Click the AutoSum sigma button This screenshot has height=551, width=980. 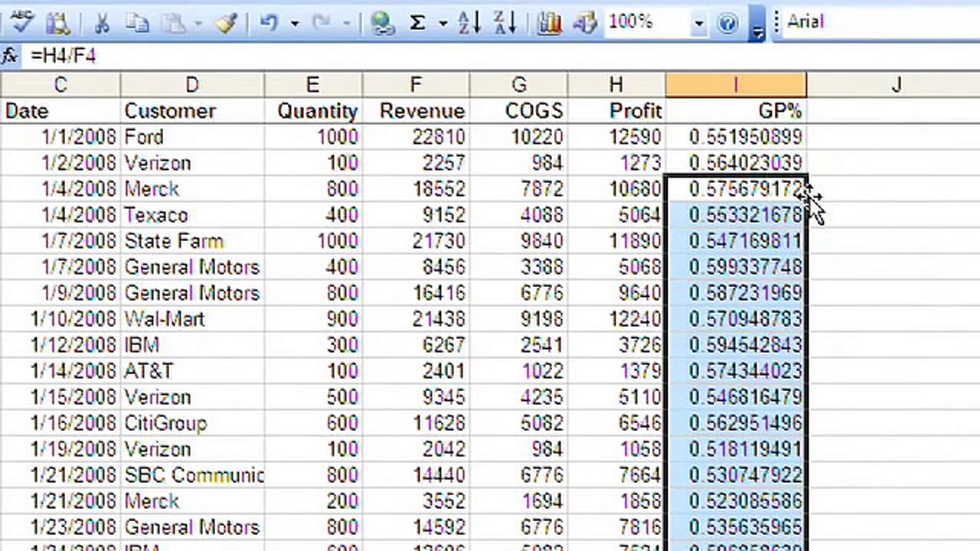coord(417,23)
